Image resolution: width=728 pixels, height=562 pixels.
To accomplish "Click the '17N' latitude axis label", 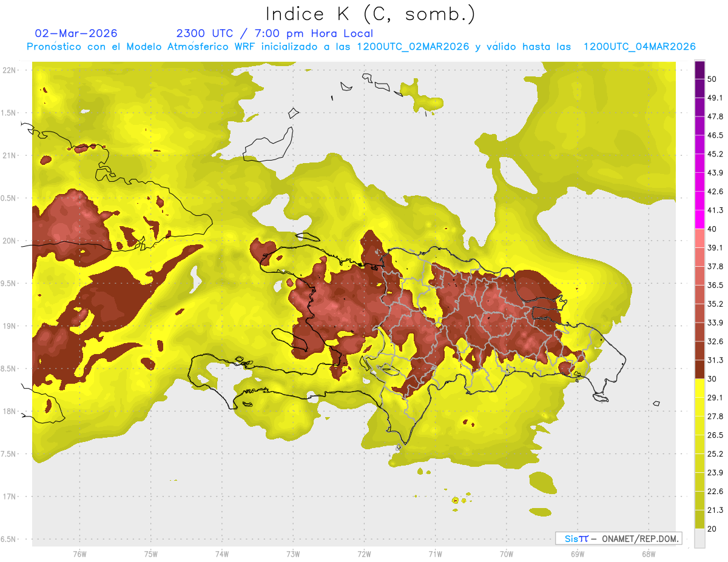I will click(x=10, y=497).
